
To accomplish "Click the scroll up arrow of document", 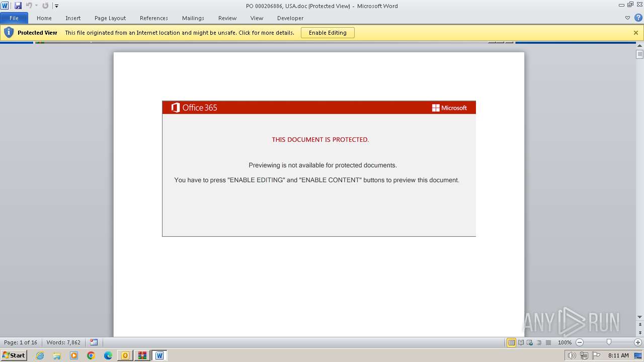I will [x=639, y=46].
